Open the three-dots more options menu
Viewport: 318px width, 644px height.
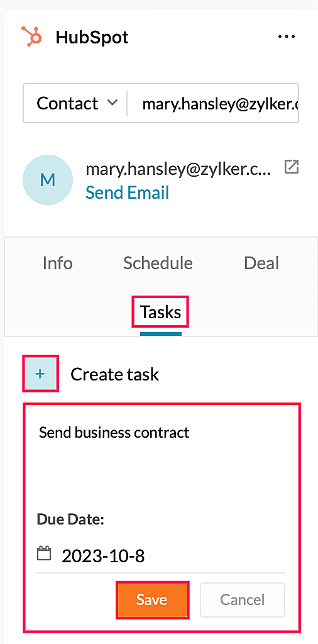click(x=286, y=37)
